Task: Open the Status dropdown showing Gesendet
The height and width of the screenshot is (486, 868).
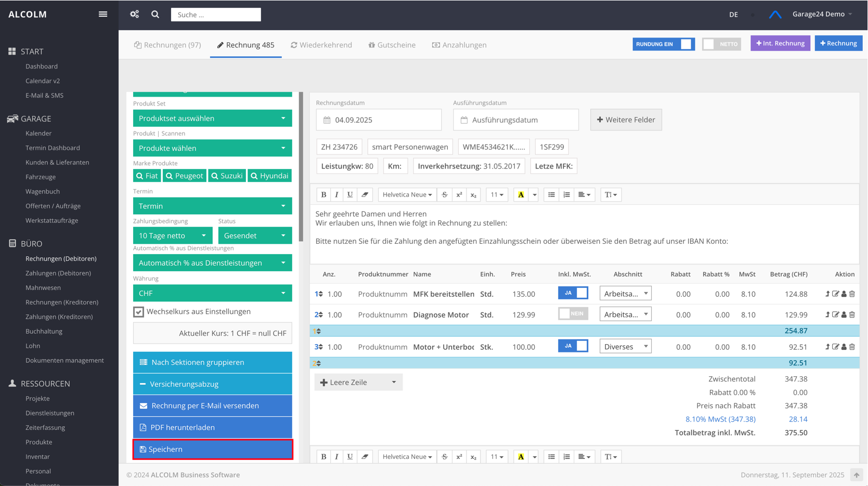Action: point(255,235)
